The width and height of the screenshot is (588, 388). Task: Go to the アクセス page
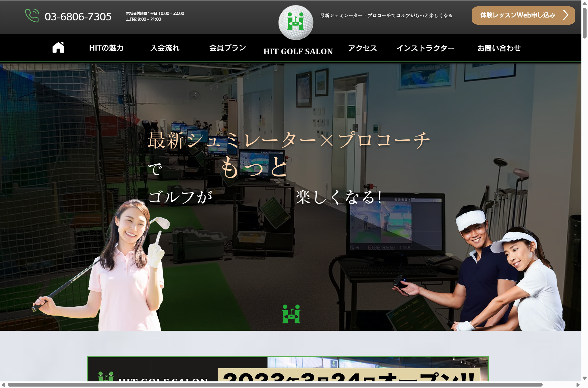(362, 48)
